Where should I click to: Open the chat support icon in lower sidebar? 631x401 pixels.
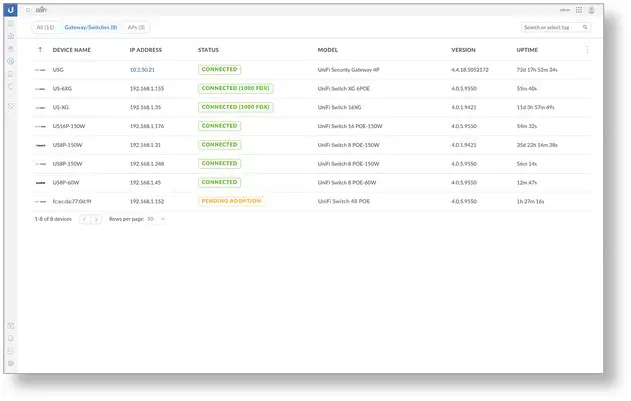pyautogui.click(x=11, y=351)
